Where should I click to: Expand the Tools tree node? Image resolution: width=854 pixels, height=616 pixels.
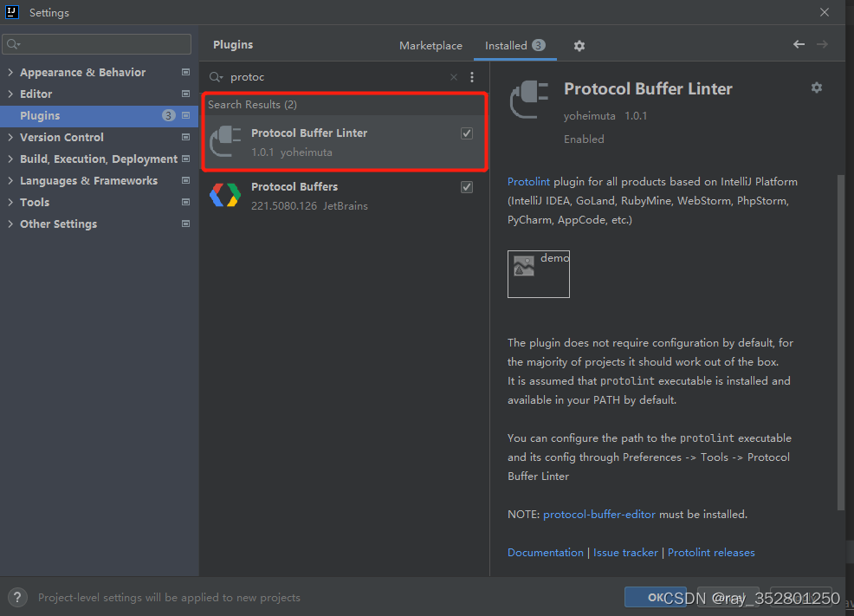(x=10, y=202)
